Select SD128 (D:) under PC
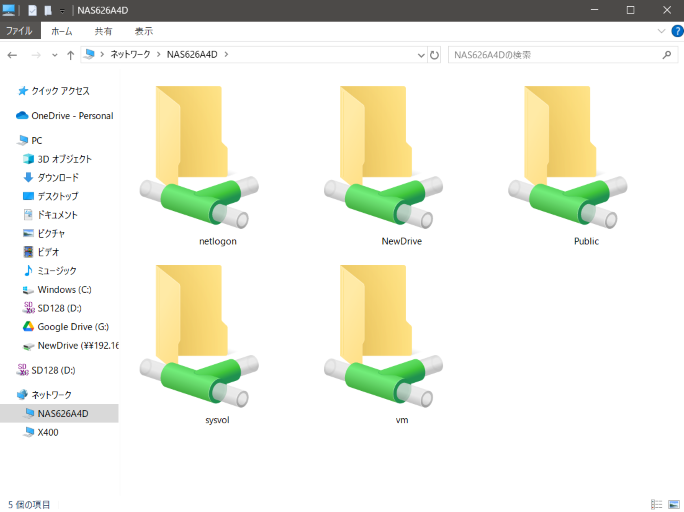684x512 pixels. click(59, 308)
